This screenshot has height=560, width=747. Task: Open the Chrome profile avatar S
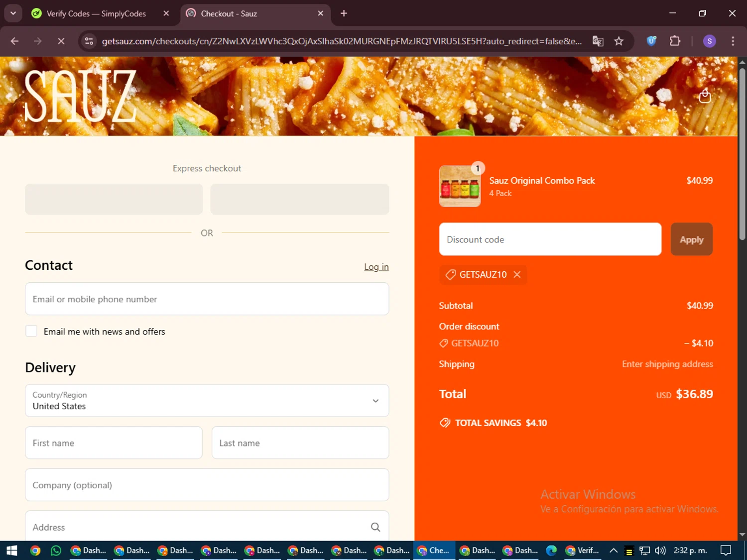tap(709, 41)
